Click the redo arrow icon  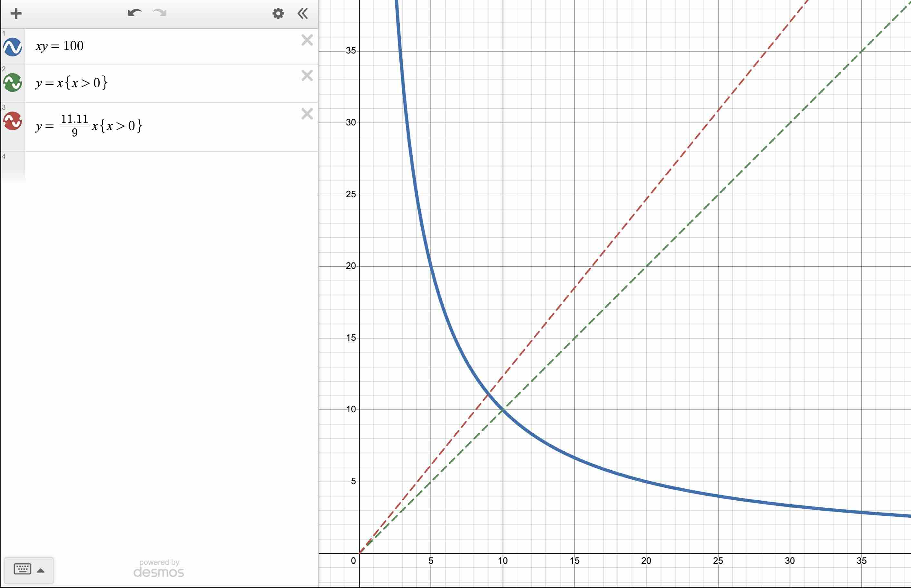coord(160,13)
